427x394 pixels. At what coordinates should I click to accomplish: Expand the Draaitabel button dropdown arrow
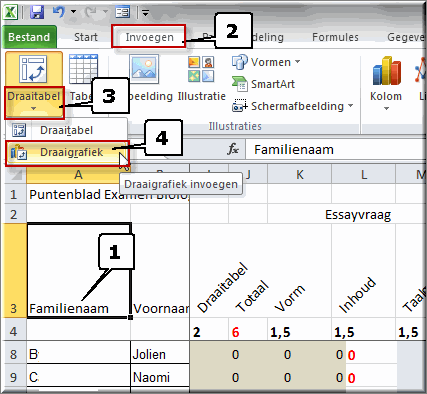(33, 108)
